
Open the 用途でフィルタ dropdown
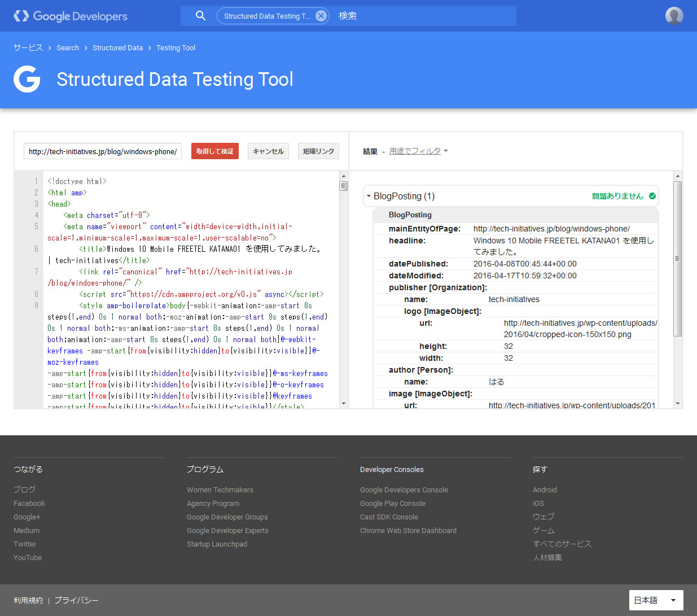(x=418, y=151)
